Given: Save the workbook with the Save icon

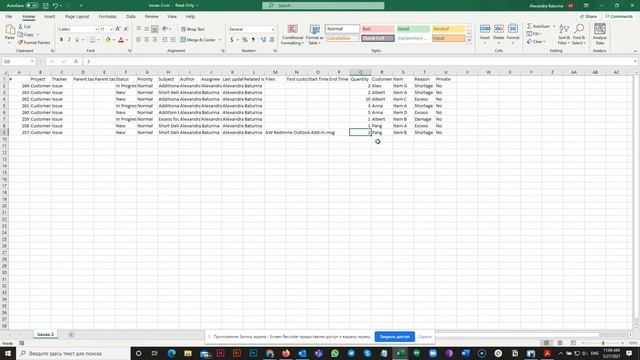Looking at the screenshot, I should click(x=46, y=6).
